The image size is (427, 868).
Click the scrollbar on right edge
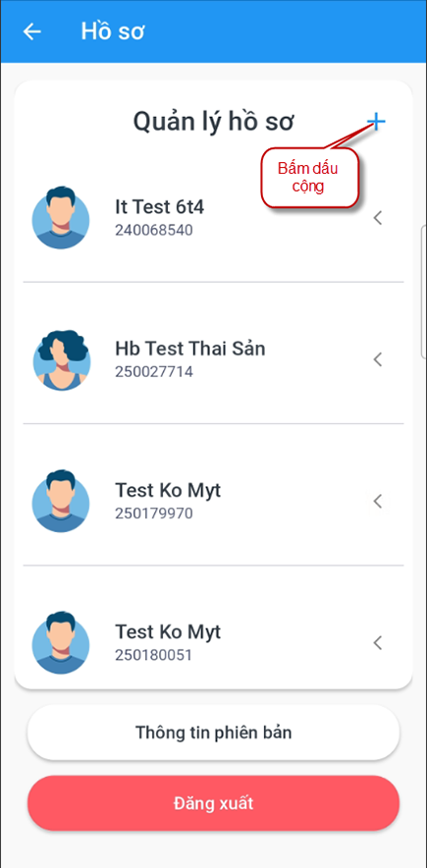(x=424, y=292)
